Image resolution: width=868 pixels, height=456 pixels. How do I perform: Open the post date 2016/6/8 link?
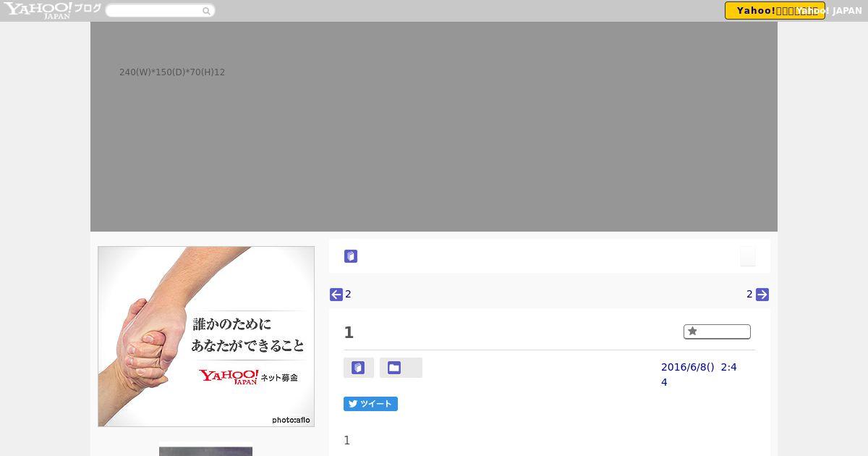[699, 374]
